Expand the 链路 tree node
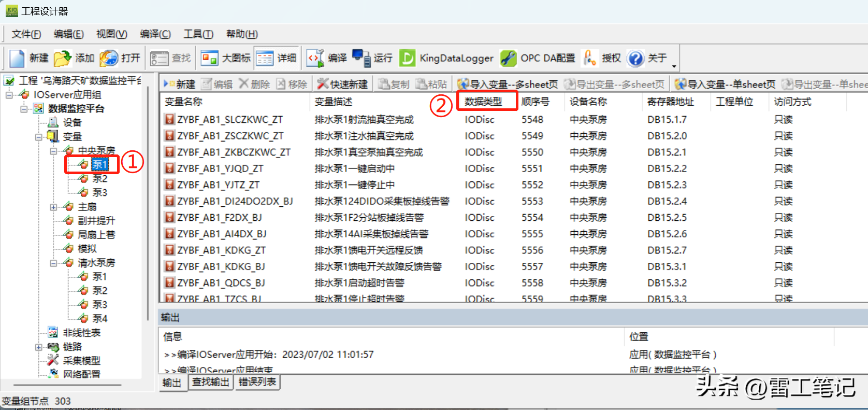The width and height of the screenshot is (868, 410). pos(39,347)
